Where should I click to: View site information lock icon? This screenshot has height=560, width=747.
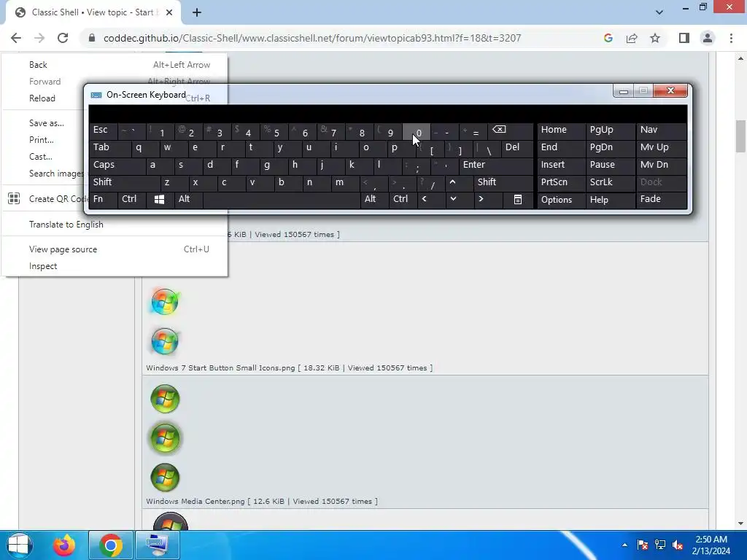[x=92, y=38]
